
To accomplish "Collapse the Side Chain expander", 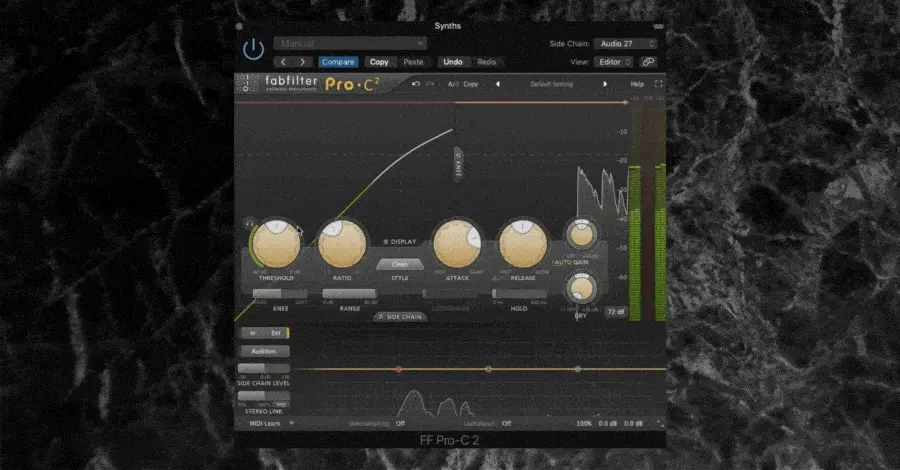I will pos(399,317).
